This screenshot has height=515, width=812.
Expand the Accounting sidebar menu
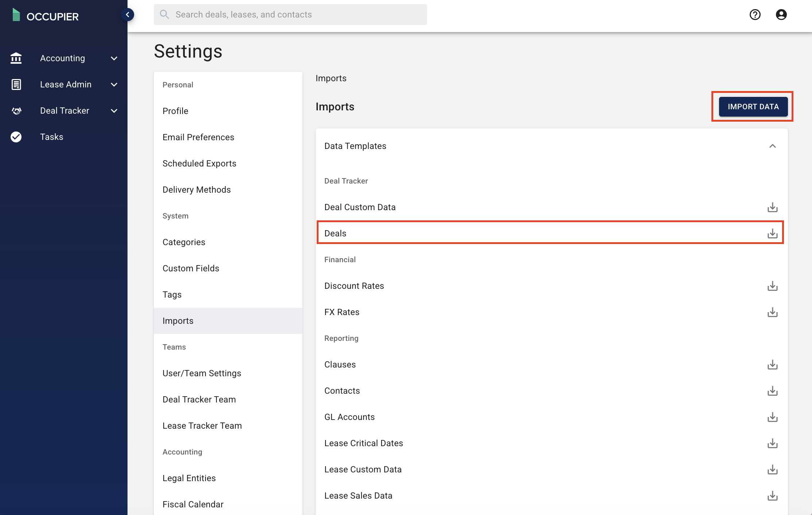(64, 58)
